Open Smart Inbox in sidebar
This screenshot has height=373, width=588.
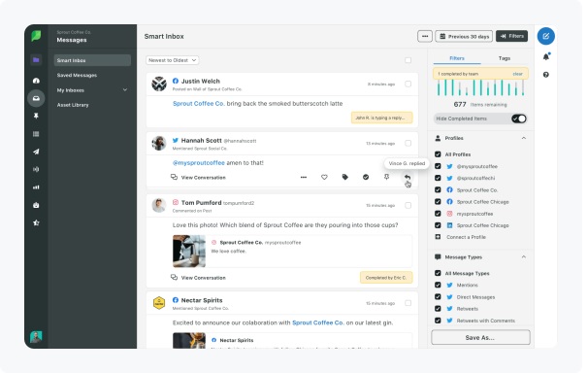[92, 60]
